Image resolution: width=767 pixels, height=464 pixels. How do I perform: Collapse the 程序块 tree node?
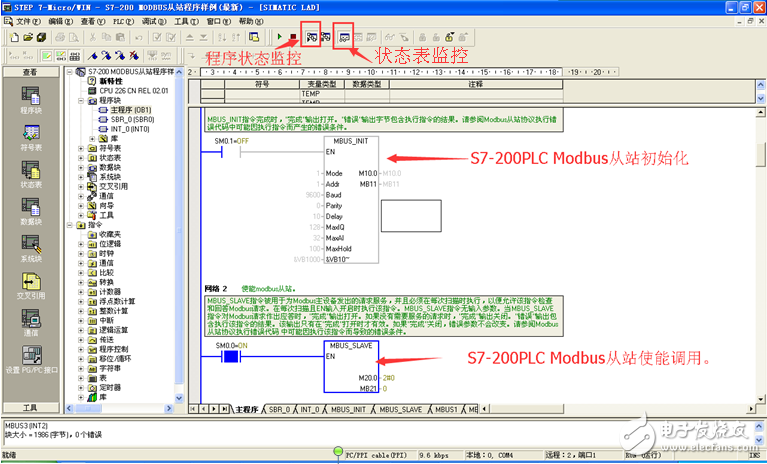pyautogui.click(x=81, y=100)
